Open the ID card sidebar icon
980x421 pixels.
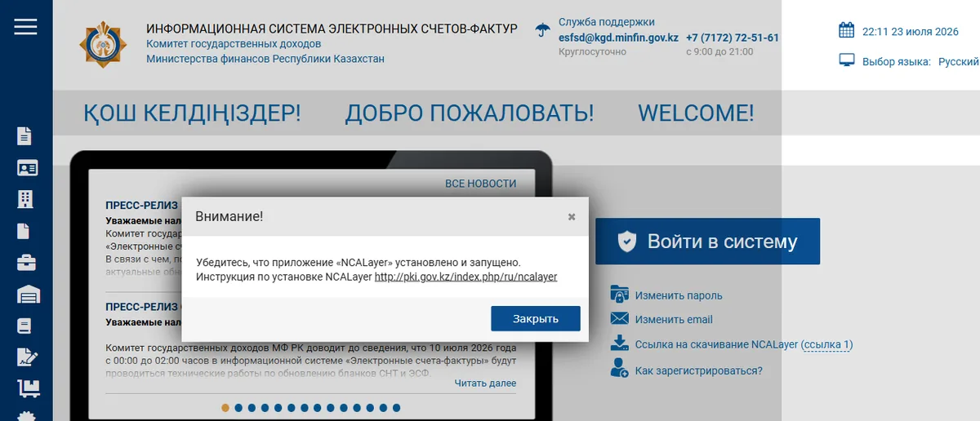pyautogui.click(x=27, y=168)
